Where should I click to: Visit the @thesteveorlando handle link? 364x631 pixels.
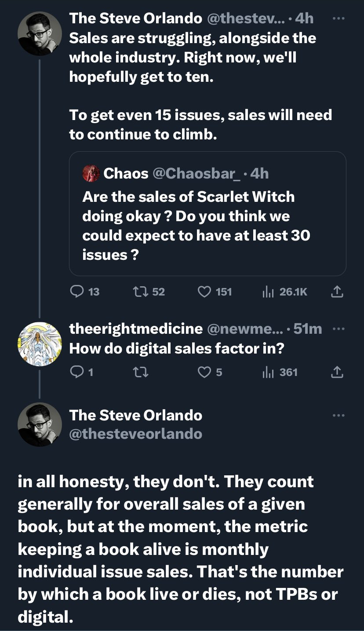pos(136,434)
